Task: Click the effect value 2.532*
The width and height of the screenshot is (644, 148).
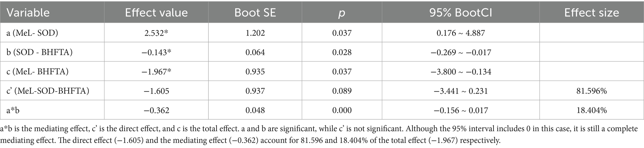Action: pyautogui.click(x=156, y=33)
